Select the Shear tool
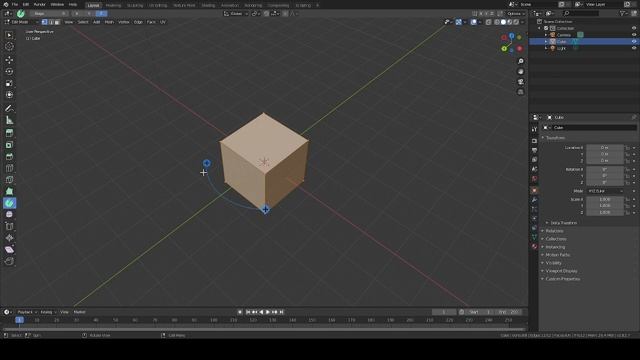640x360 pixels. coord(9,249)
